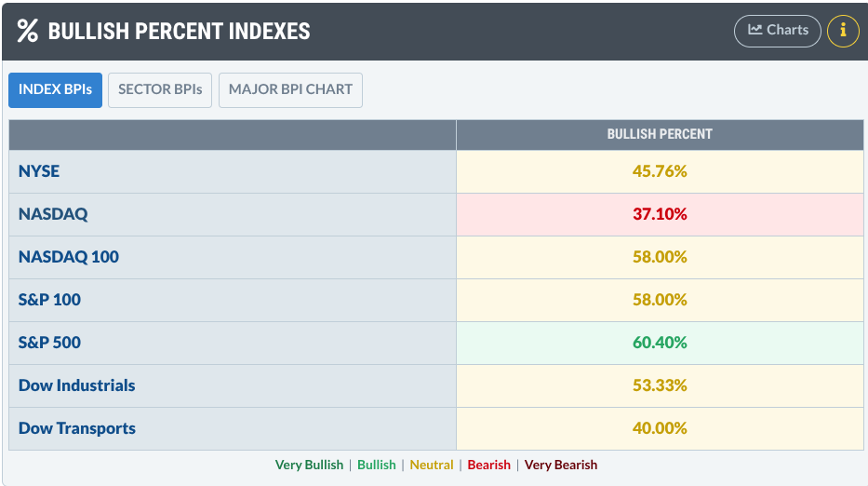Click the S&P 500 60.40% value
Screen dimensions: 868x486
[660, 343]
